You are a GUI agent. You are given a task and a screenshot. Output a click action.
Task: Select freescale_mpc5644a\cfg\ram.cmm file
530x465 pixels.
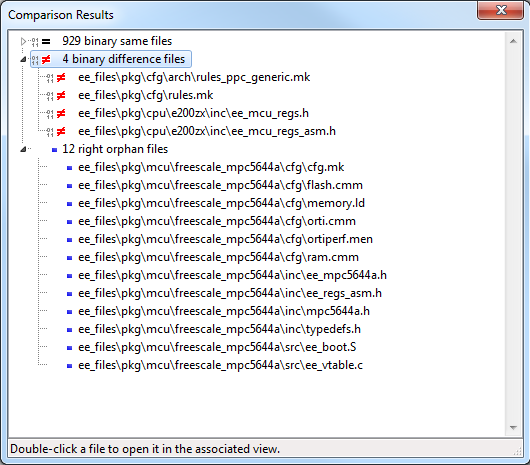point(218,257)
